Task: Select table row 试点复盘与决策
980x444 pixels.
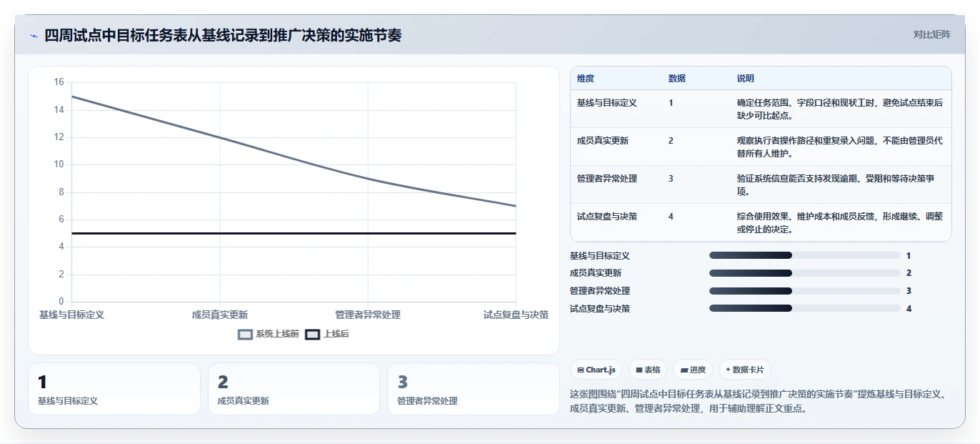Action: 761,222
